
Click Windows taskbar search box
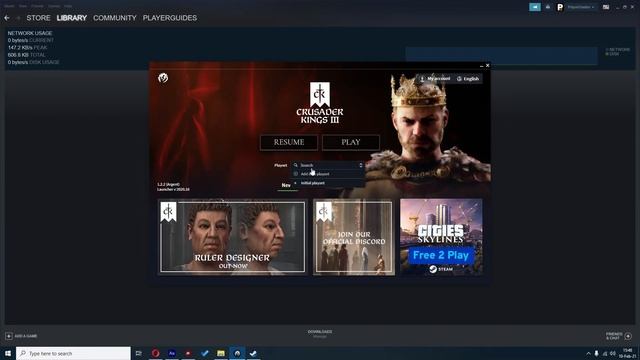pos(73,353)
